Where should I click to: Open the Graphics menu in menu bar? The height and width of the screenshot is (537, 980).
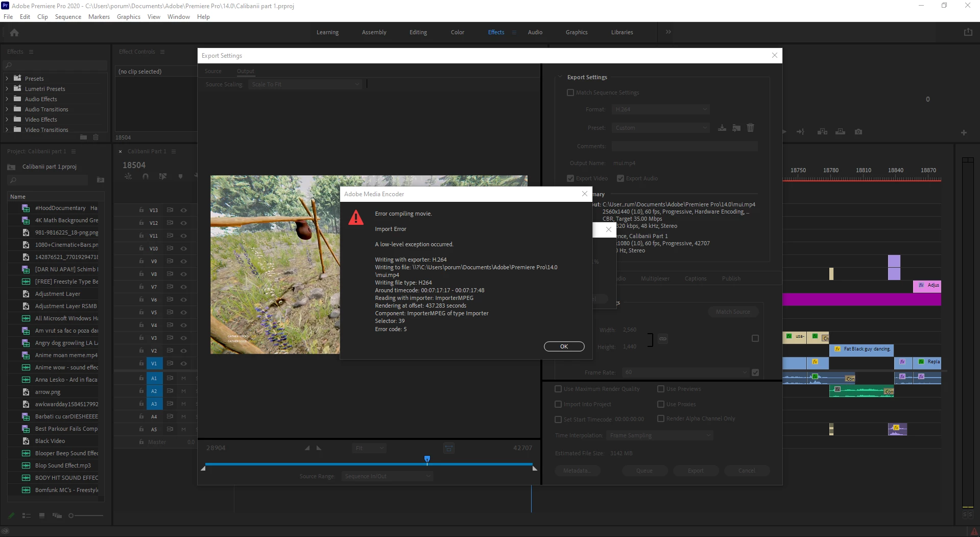[x=129, y=16]
